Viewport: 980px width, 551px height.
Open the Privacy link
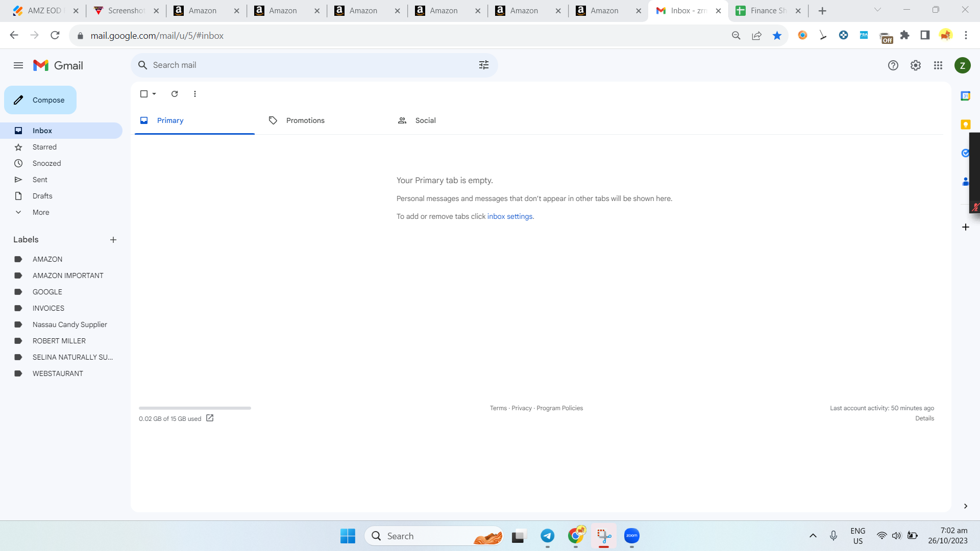[522, 408]
